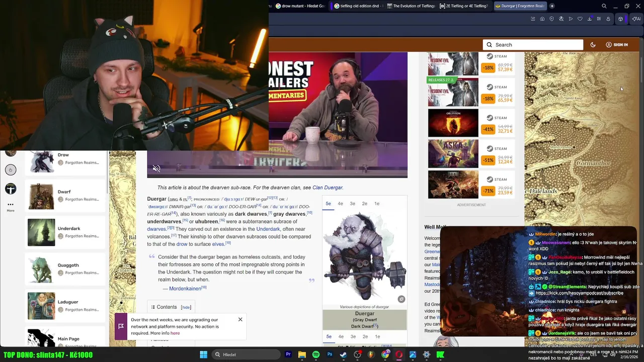Select the 4e edition tab above image
The height and width of the screenshot is (362, 644).
[x=341, y=204]
